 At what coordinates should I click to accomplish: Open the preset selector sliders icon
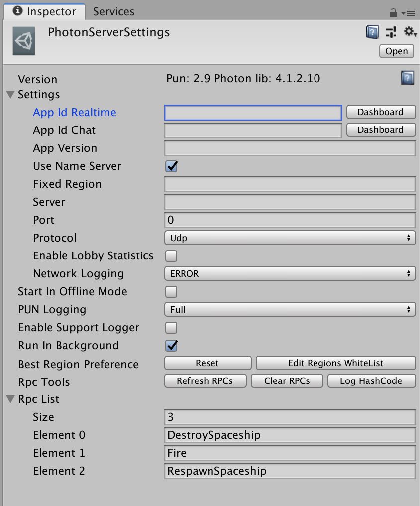coord(391,32)
